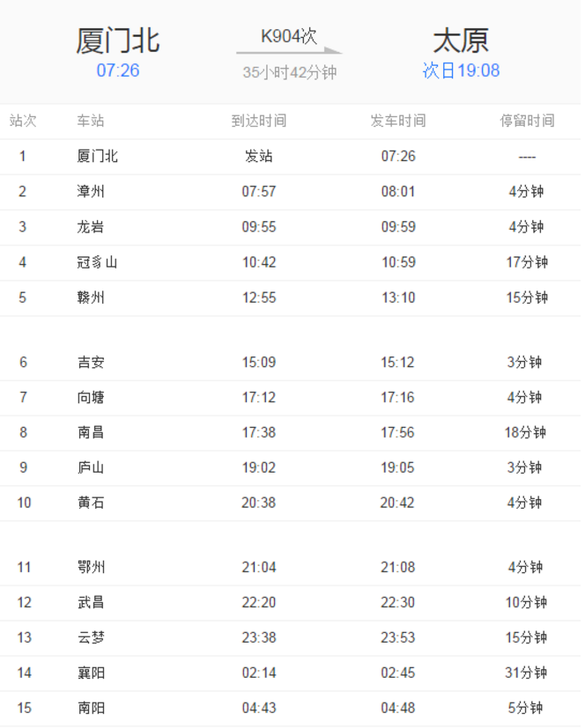Click the 次日19:08 arrival time

(x=461, y=70)
